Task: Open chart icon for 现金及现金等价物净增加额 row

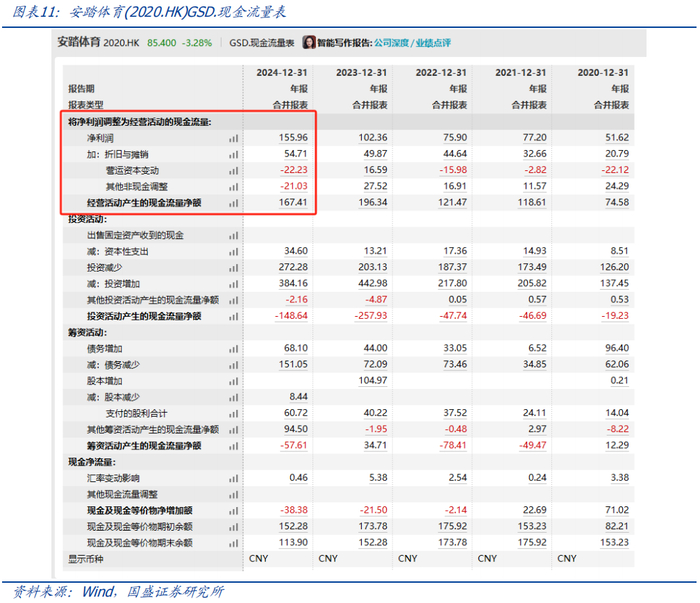Action: (x=233, y=511)
